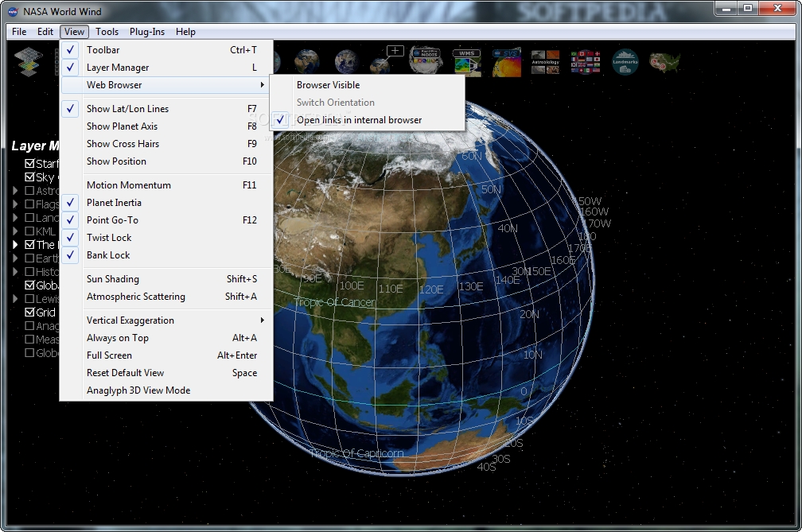Disable Planet Inertia option
802x532 pixels.
tap(166, 202)
